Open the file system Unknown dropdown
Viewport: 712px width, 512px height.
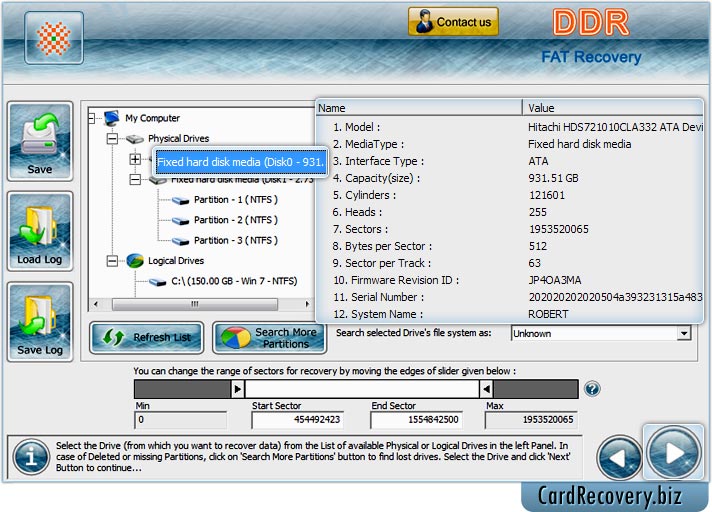point(601,333)
